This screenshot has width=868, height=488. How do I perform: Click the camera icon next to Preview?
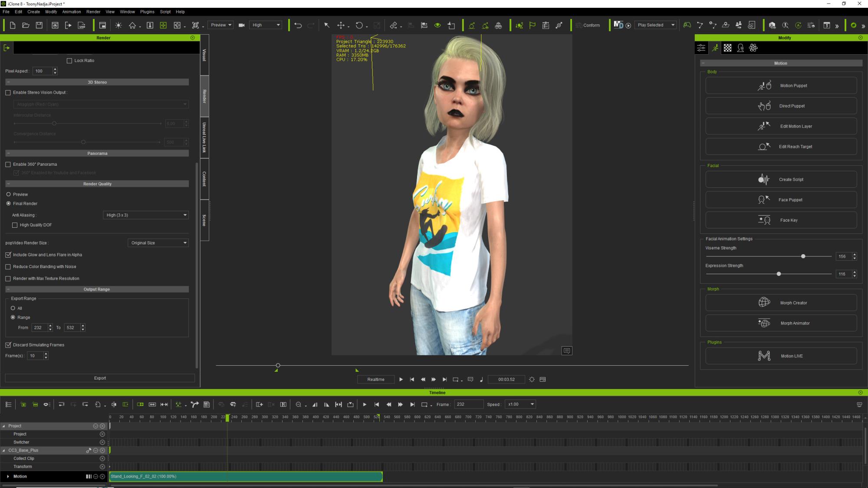[242, 25]
